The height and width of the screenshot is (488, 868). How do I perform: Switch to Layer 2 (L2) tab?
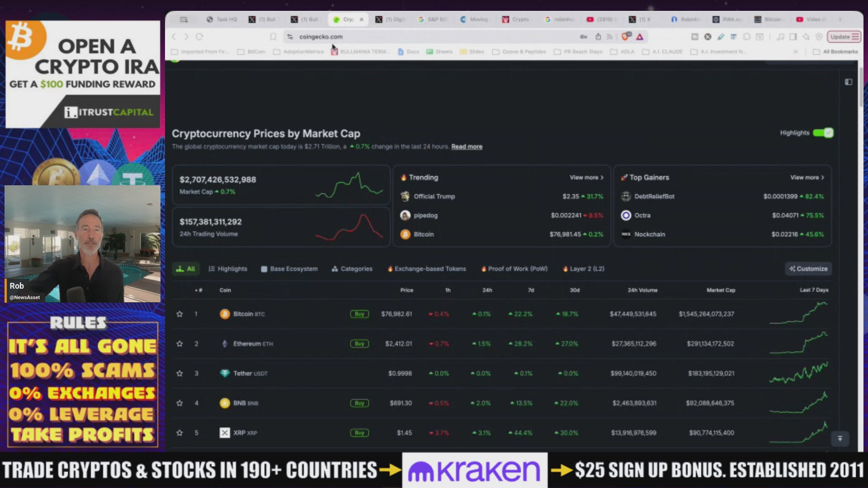(584, 269)
